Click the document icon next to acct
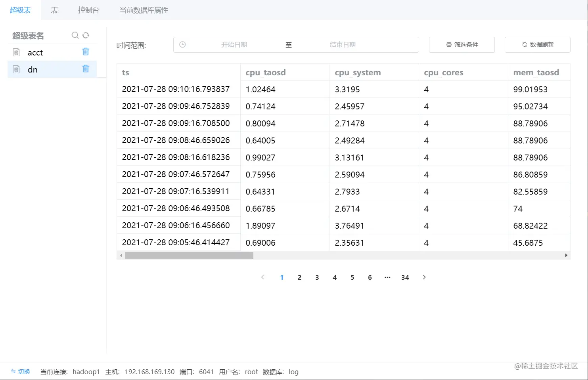Image resolution: width=588 pixels, height=380 pixels. (16, 52)
